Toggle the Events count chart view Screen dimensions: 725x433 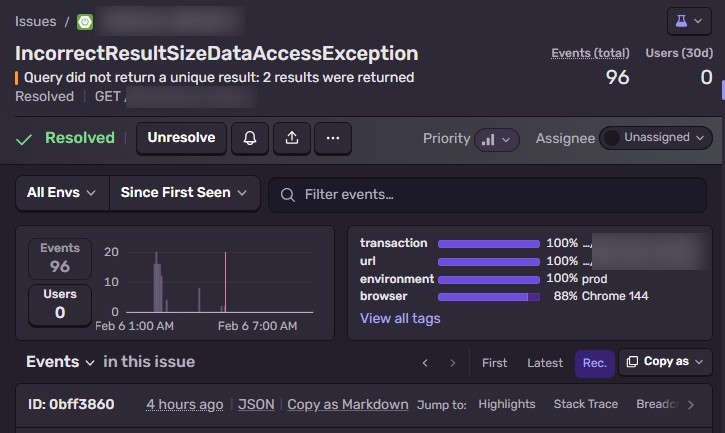pos(60,258)
